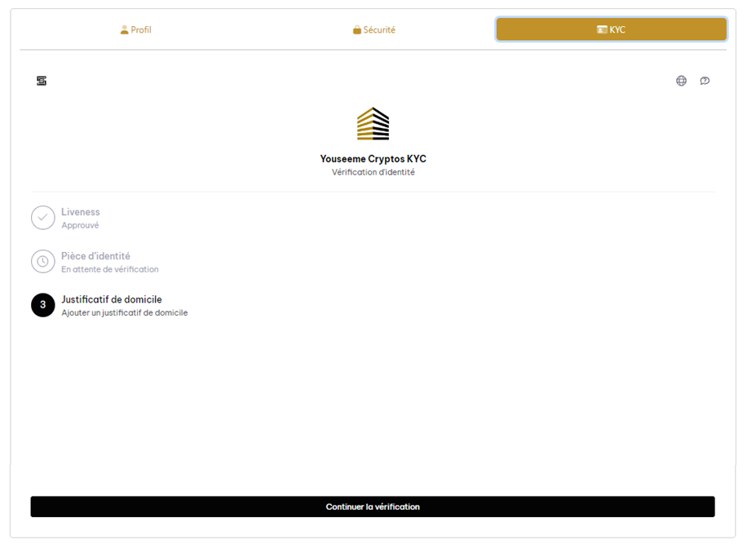756x544 pixels.
Task: Open the Profil tab
Action: tap(135, 30)
